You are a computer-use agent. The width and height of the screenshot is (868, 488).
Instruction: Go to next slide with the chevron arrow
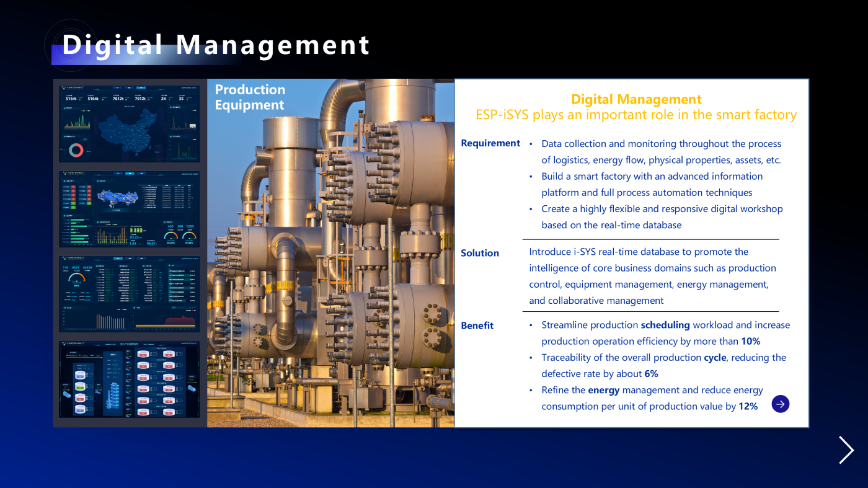(x=846, y=450)
